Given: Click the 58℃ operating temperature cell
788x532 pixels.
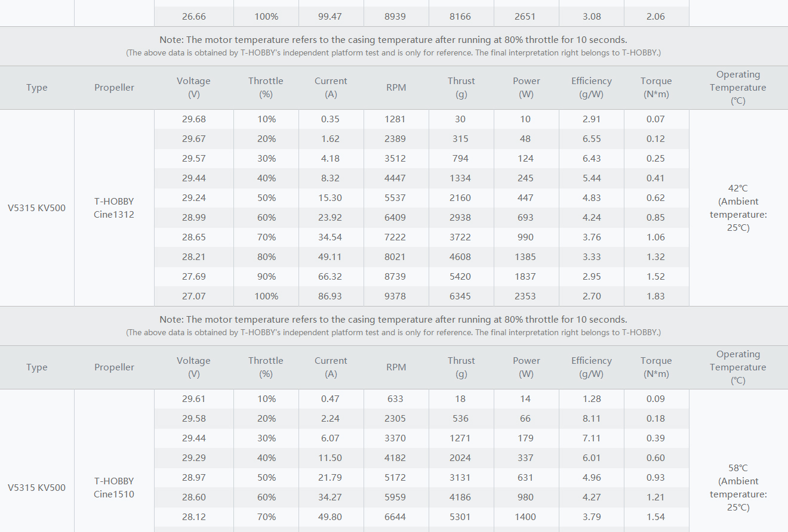Looking at the screenshot, I should point(738,487).
